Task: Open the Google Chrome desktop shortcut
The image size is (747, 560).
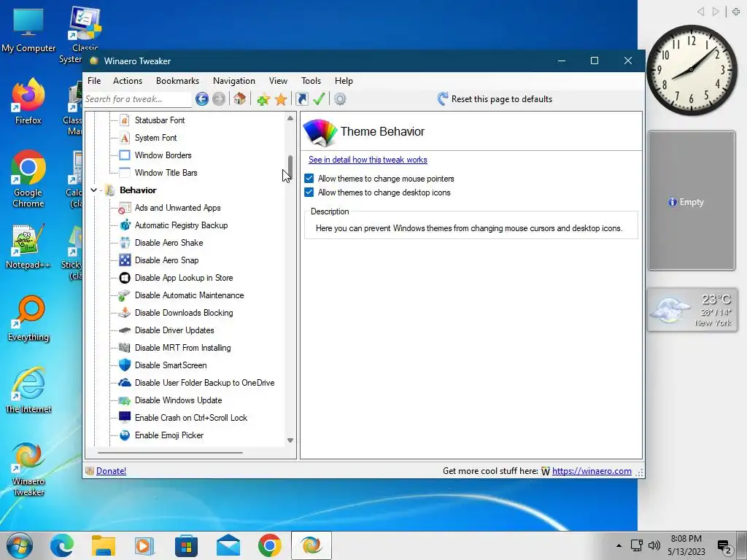Action: 28,179
